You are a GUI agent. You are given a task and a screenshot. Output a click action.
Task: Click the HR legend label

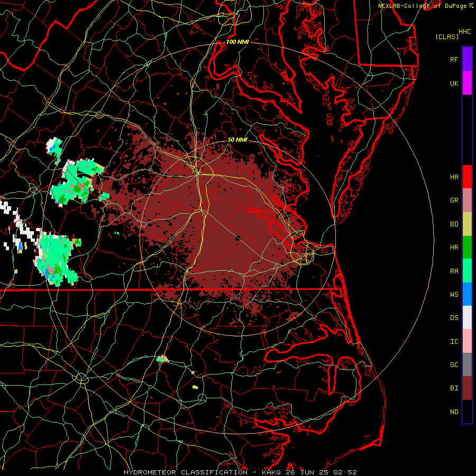[454, 248]
